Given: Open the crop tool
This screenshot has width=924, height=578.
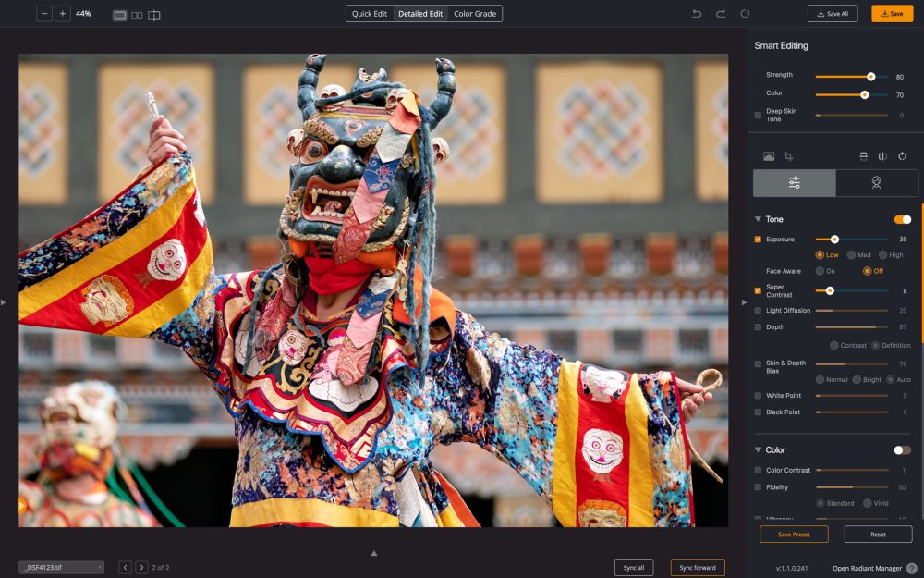Looking at the screenshot, I should coord(788,156).
